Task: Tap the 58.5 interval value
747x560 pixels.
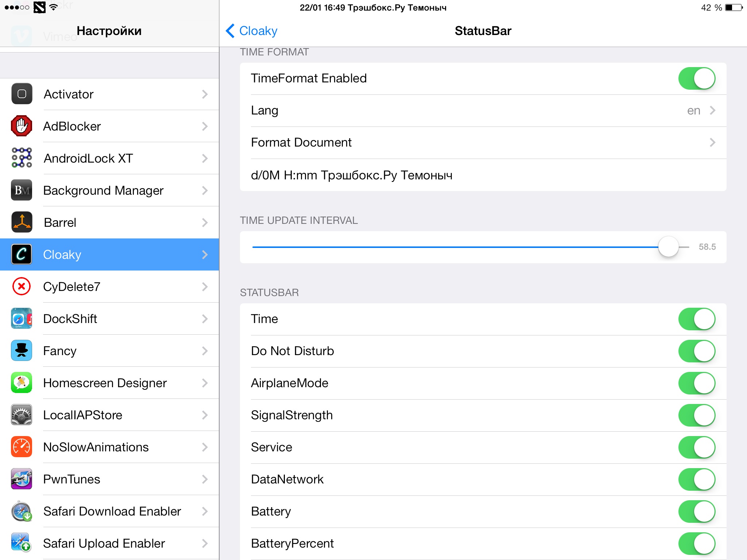Action: [x=707, y=247]
